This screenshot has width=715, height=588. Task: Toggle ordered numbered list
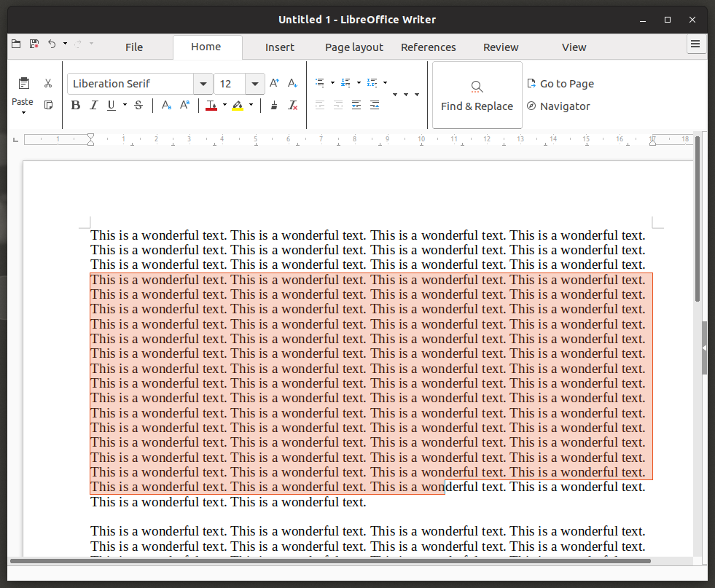(346, 82)
